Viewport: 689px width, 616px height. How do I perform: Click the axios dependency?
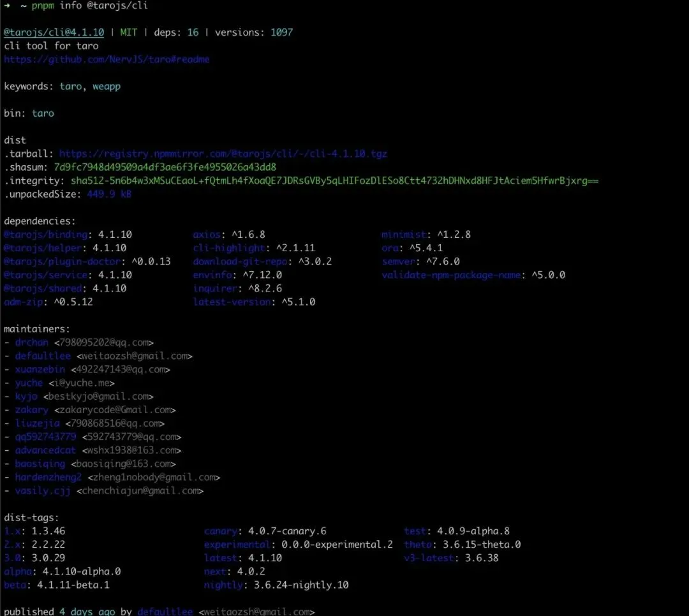point(207,235)
